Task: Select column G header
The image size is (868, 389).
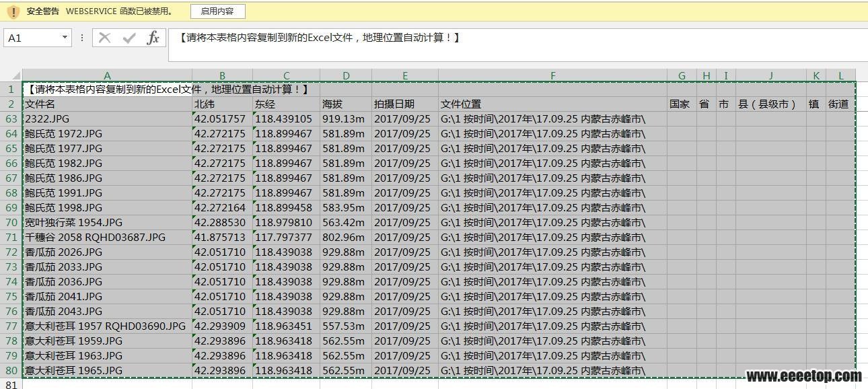Action: pyautogui.click(x=682, y=75)
